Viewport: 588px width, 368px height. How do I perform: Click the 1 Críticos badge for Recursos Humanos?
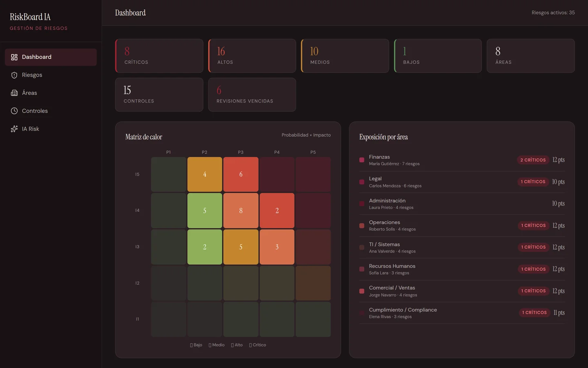tap(533, 269)
